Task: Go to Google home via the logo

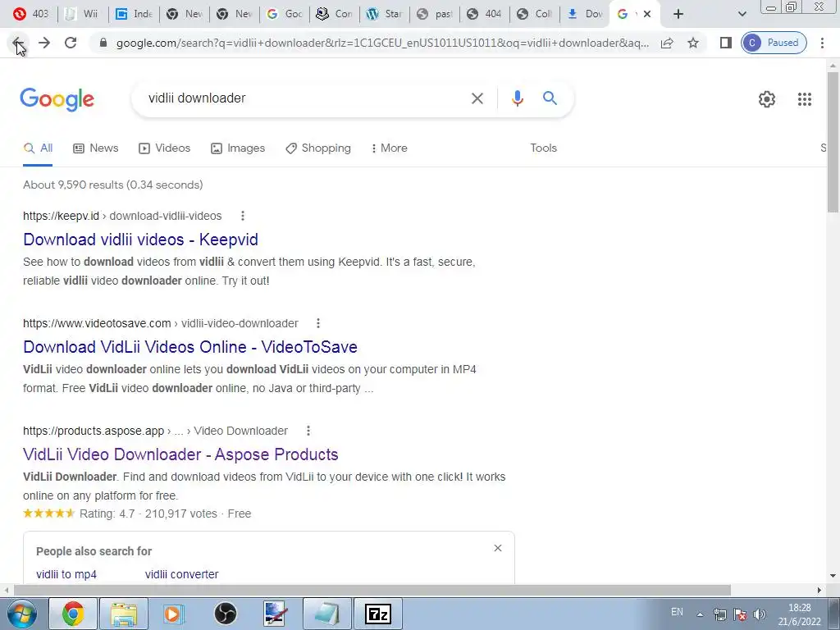Action: pyautogui.click(x=57, y=99)
